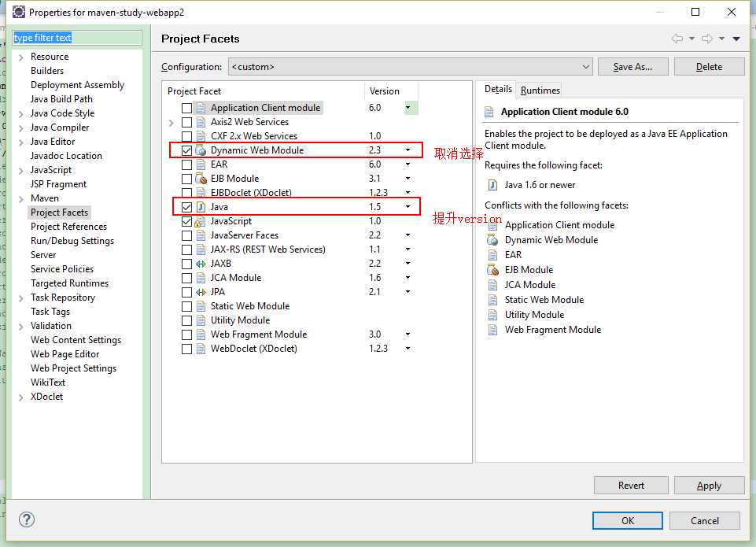Screen dimensions: 756x547
Task: Click the JPA facet arrows icon
Action: pos(201,292)
